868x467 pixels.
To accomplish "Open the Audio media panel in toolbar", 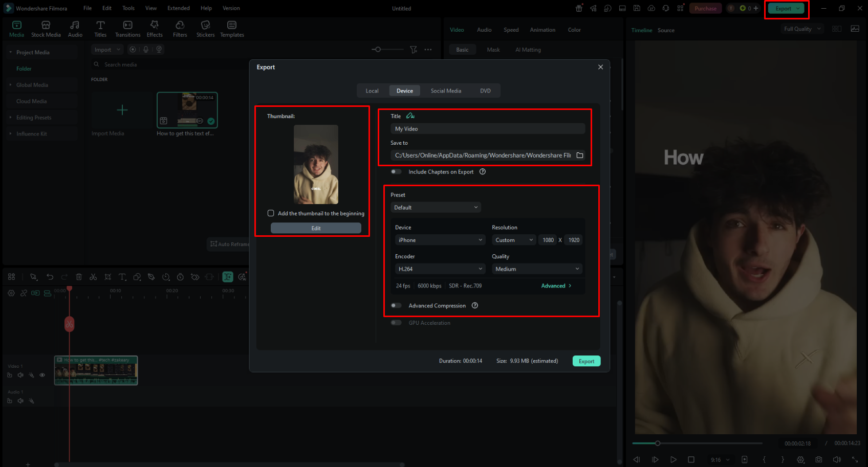I will point(75,29).
